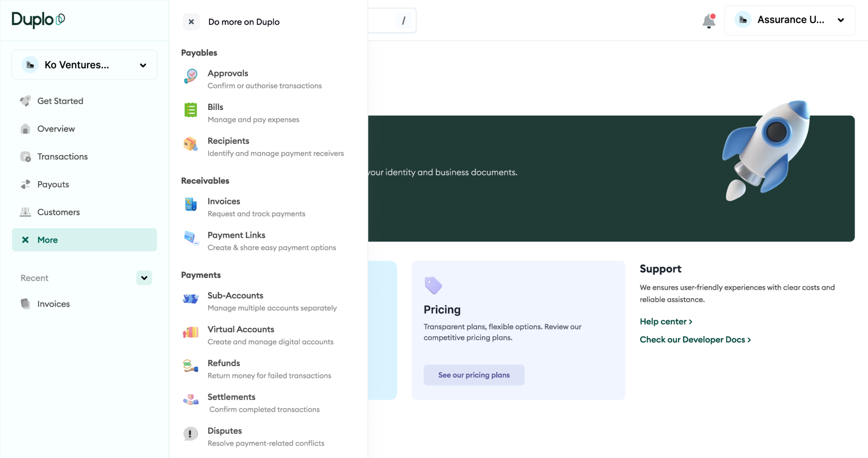Image resolution: width=868 pixels, height=458 pixels.
Task: Click the green Bills icon
Action: 191,110
